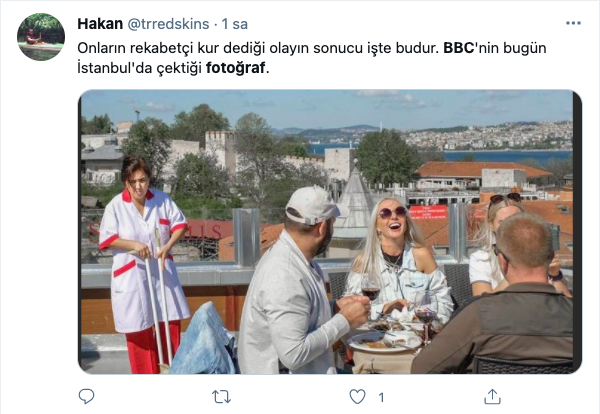The width and height of the screenshot is (600, 414).
Task: Click the stone castle tower in photo background
Action: pos(221,151)
